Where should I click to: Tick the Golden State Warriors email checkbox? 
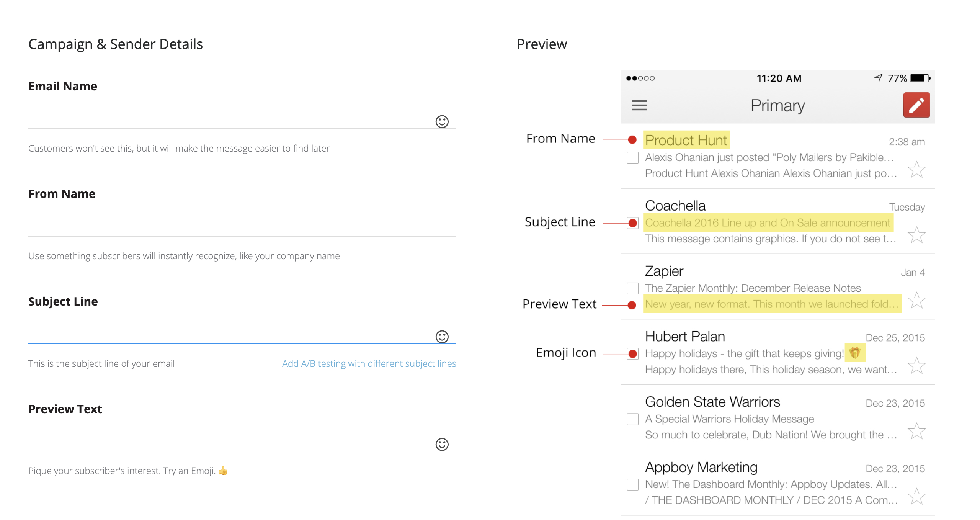632,419
